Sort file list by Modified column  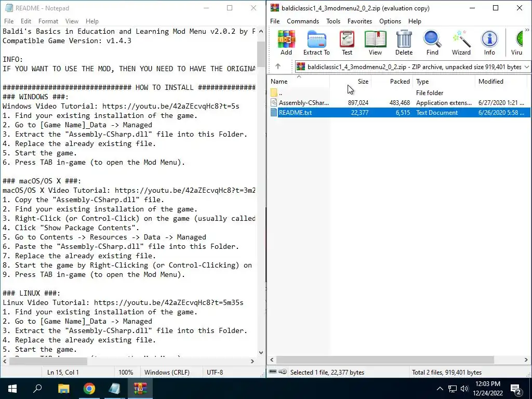pyautogui.click(x=501, y=82)
